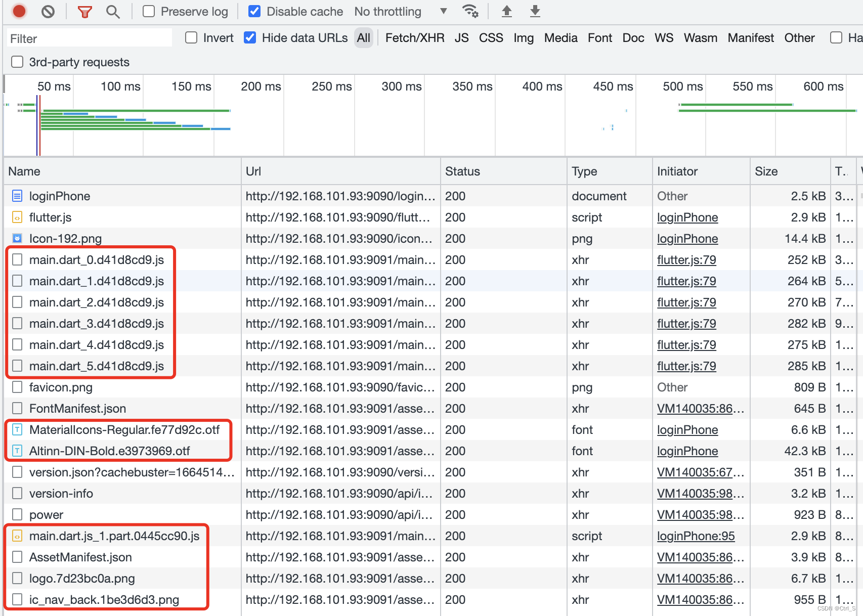This screenshot has height=616, width=863.
Task: Click Altinn-DIN-Bold font file icon
Action: [17, 451]
